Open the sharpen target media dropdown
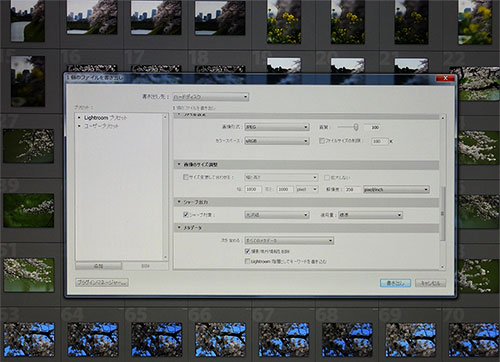Image resolution: width=500 pixels, height=362 pixels. click(277, 215)
